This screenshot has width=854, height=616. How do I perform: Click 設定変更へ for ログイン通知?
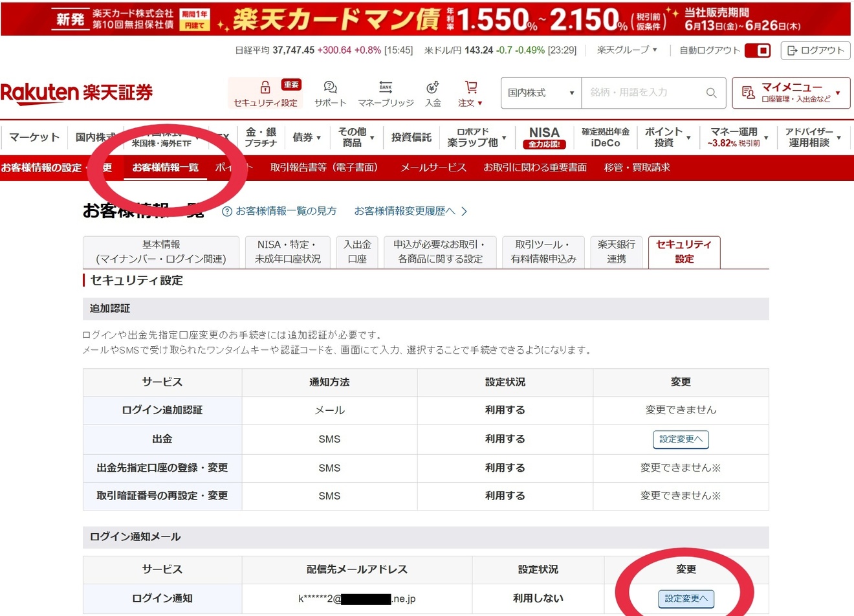(x=686, y=599)
